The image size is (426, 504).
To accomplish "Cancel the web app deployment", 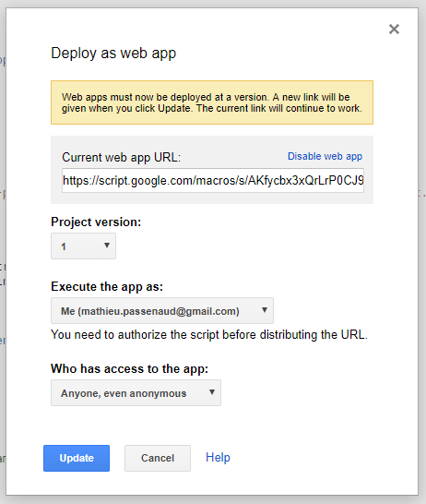I will click(158, 458).
